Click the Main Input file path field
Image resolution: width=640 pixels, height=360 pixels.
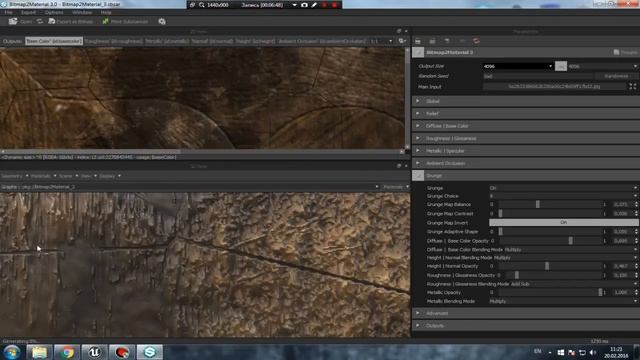point(554,87)
